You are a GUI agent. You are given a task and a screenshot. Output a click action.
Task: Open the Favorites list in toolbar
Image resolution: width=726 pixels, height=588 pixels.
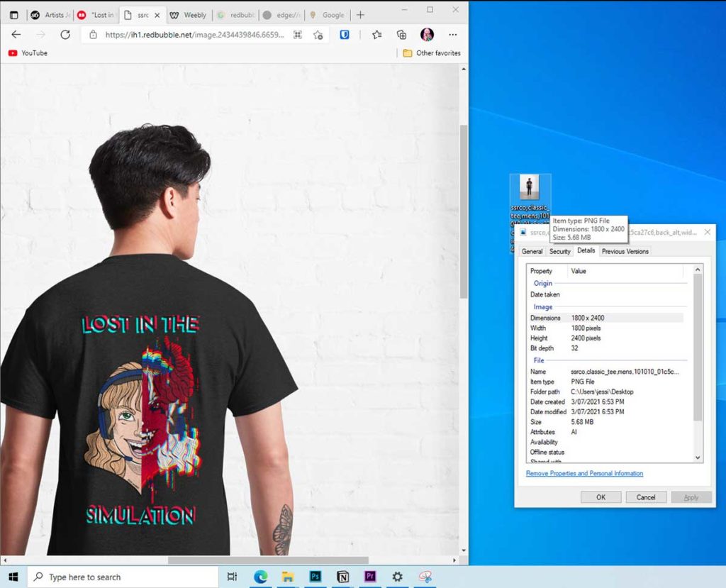pos(377,35)
